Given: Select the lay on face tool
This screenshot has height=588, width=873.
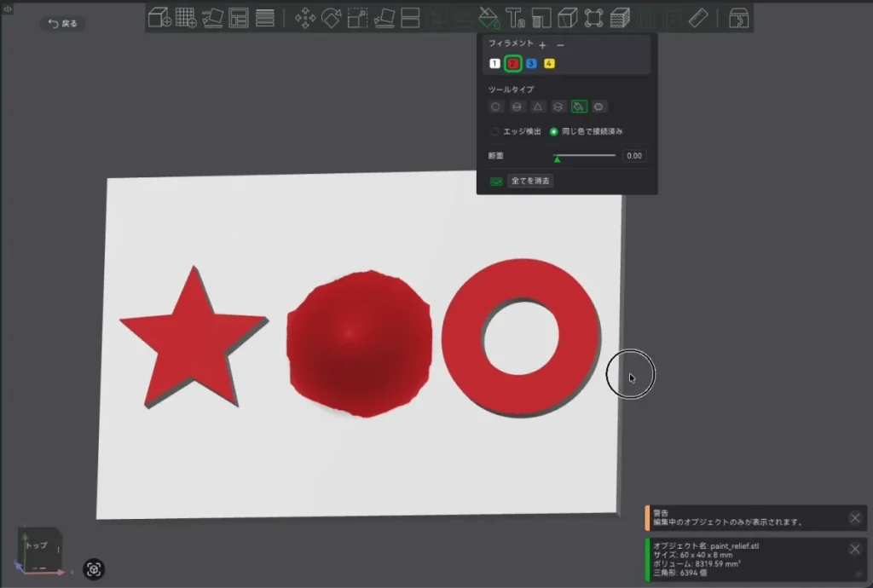Looking at the screenshot, I should pyautogui.click(x=384, y=18).
